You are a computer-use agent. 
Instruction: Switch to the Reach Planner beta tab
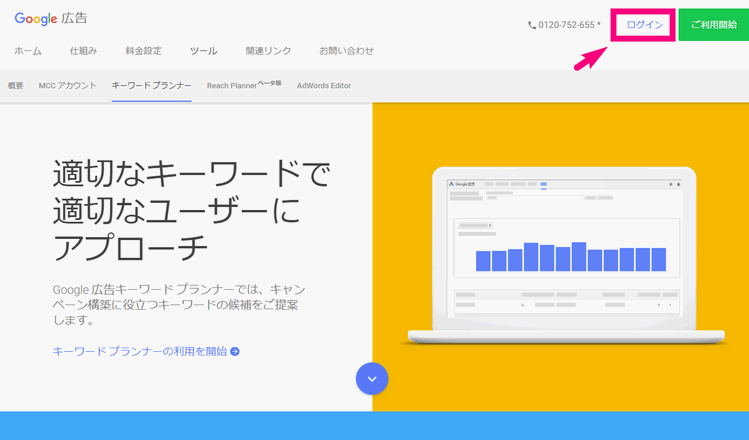244,85
